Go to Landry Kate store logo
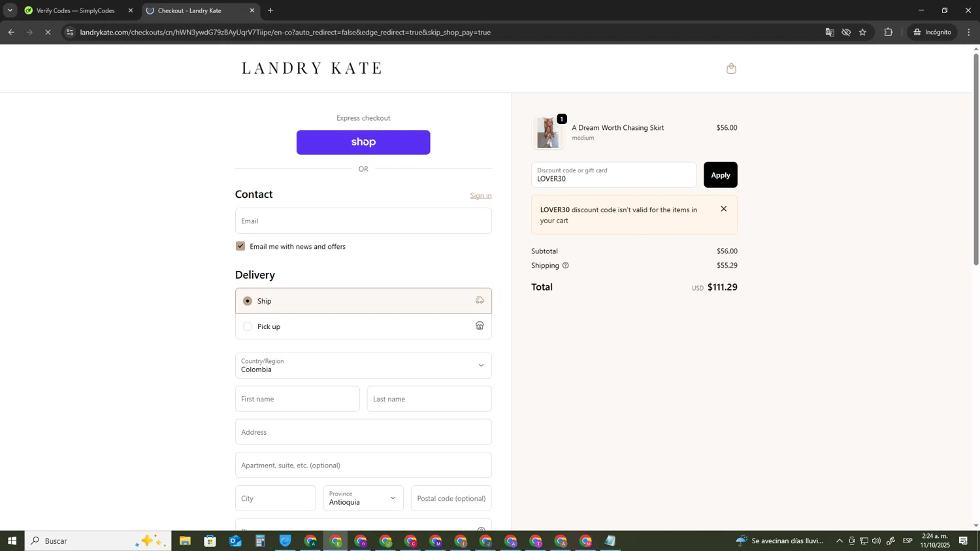 pos(312,68)
